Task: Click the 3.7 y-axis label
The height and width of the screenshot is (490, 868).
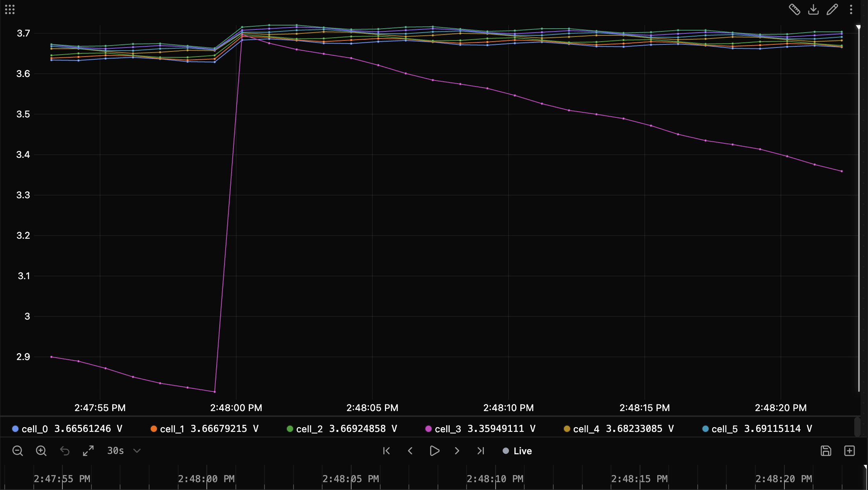Action: pos(23,33)
